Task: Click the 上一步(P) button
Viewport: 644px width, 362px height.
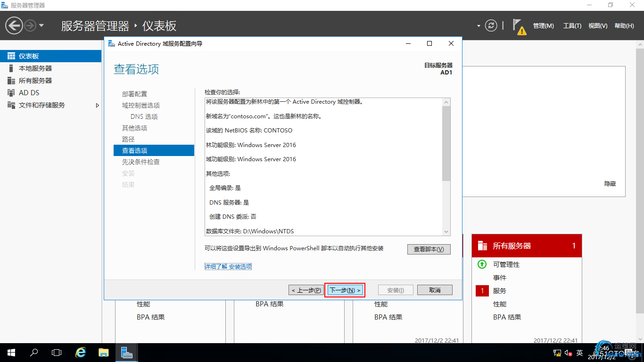Action: [x=306, y=290]
